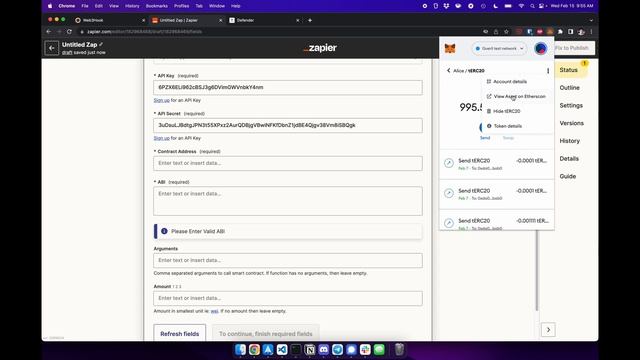Viewport: 640px width, 360px height.
Task: Open the Bookmarks menu in menu bar
Action: pos(157,6)
